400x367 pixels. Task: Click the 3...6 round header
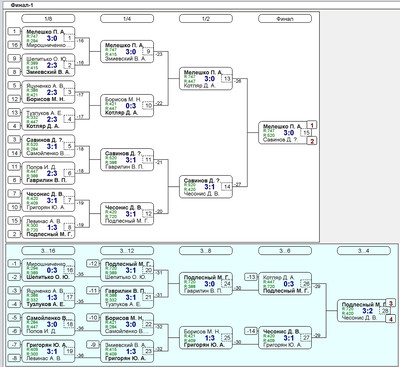point(285,251)
